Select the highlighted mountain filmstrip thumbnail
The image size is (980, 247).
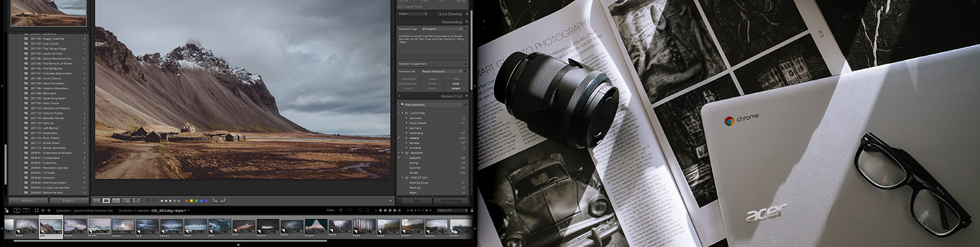[x=51, y=226]
